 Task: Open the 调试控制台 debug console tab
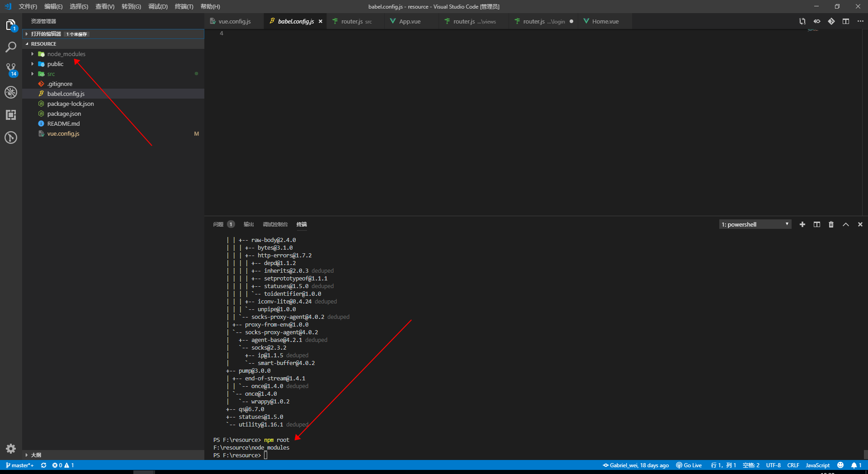pos(275,224)
